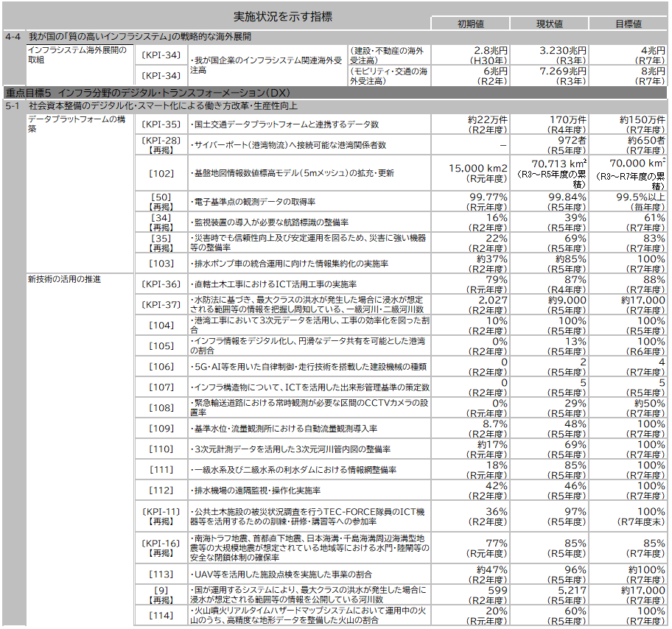This screenshot has height=629, width=672.
Task: Click current value 5,217
Action: [x=572, y=591]
